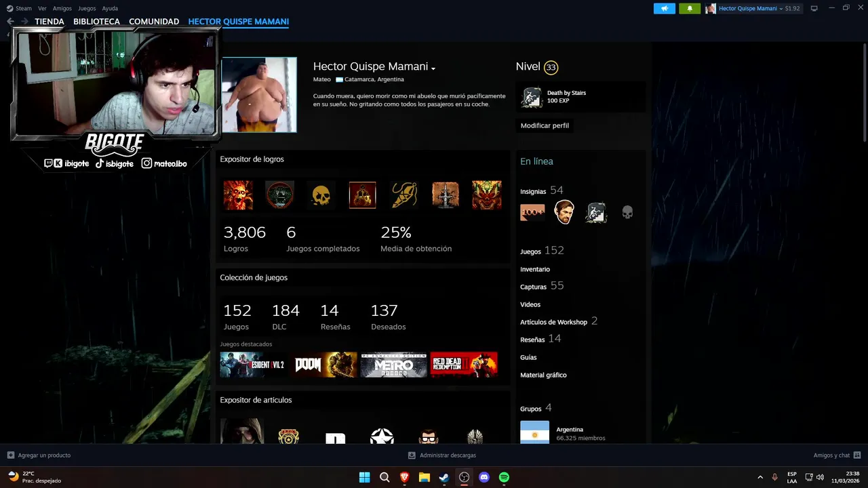Open the Material gráfico link
Viewport: 868px width, 488px height.
click(x=543, y=375)
